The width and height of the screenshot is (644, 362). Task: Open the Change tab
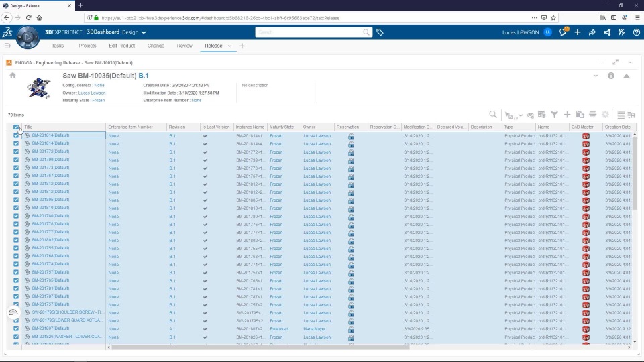(x=156, y=46)
